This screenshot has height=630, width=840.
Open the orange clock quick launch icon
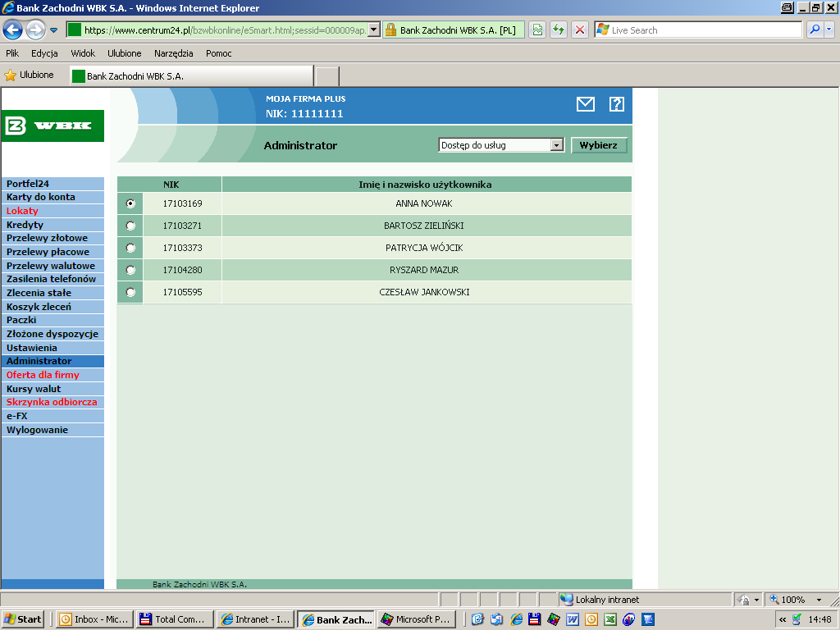(x=591, y=619)
